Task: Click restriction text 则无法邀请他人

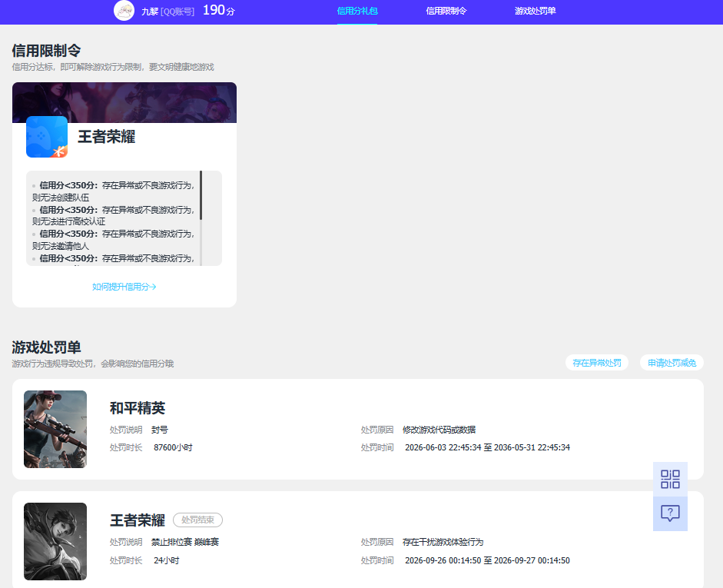Action: 61,246
